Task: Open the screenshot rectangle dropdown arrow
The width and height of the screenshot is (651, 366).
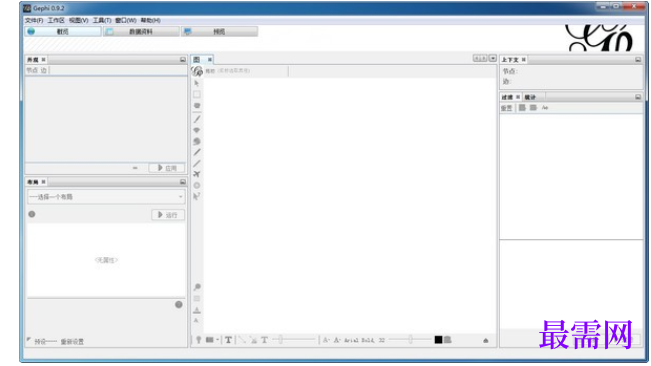Action: [x=218, y=340]
